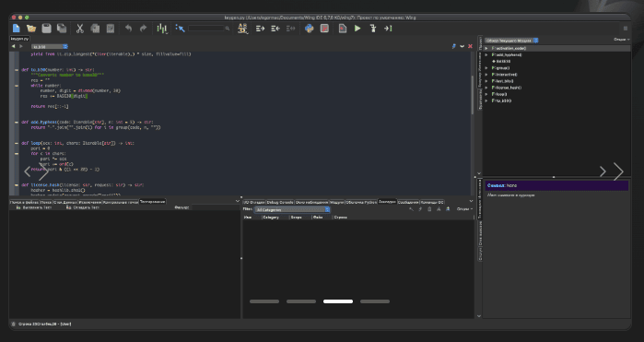Go forward in editor navigation history

click(x=21, y=46)
